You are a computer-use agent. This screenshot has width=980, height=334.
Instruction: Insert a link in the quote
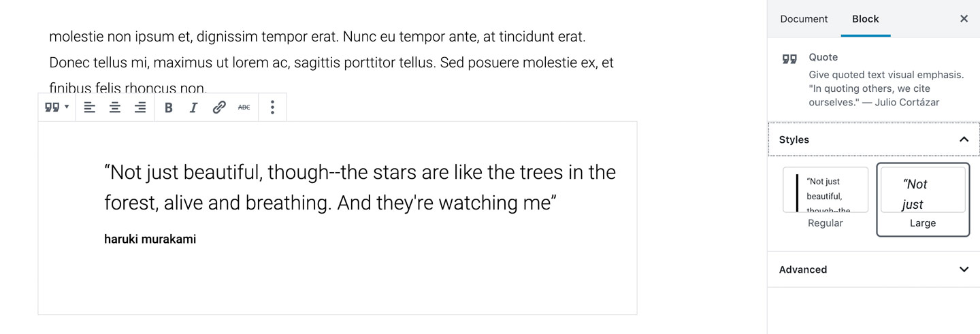218,107
